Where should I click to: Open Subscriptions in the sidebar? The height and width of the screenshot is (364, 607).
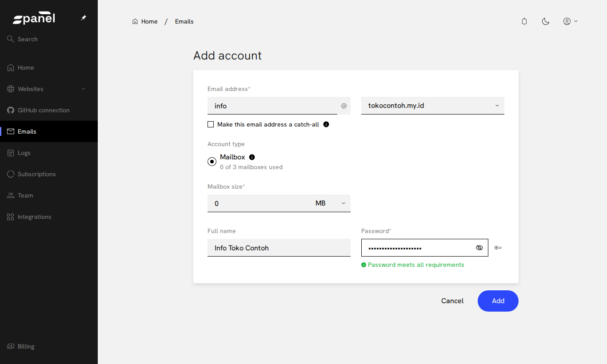tap(49, 174)
